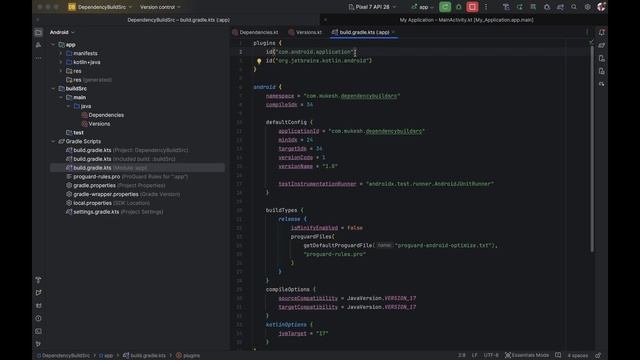Switch to the Versions.kt editor tab
This screenshot has height=360, width=640.
point(305,32)
